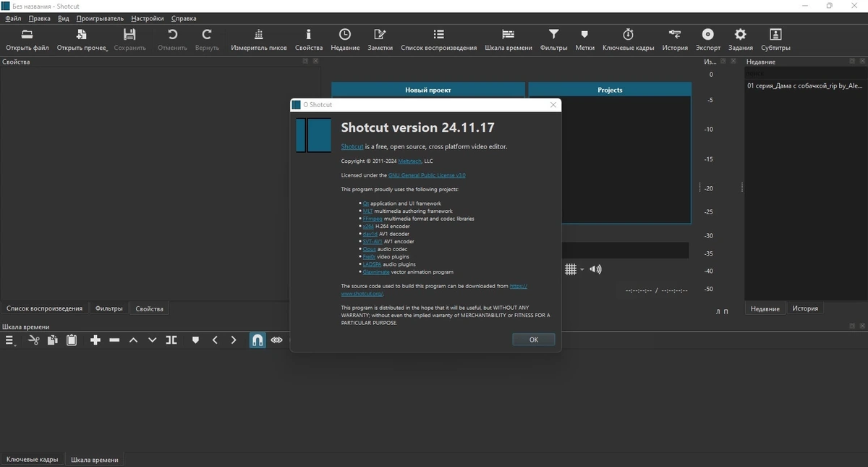This screenshot has height=467, width=868.
Task: Toggle the eye ripple scrub button
Action: tap(276, 340)
